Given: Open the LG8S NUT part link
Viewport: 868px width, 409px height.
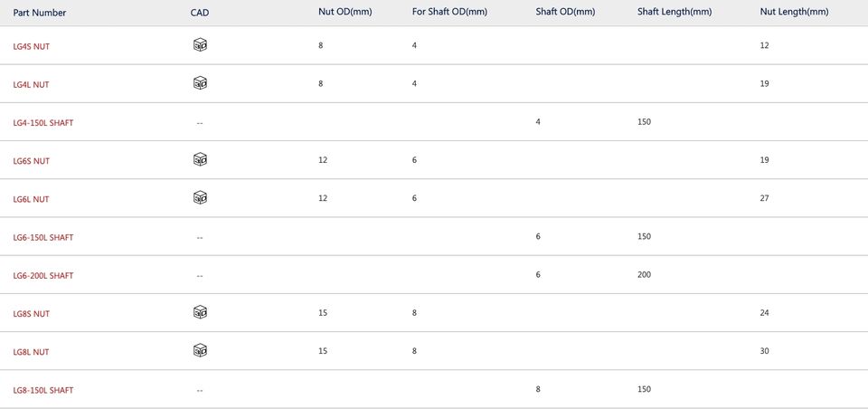Looking at the screenshot, I should [31, 314].
